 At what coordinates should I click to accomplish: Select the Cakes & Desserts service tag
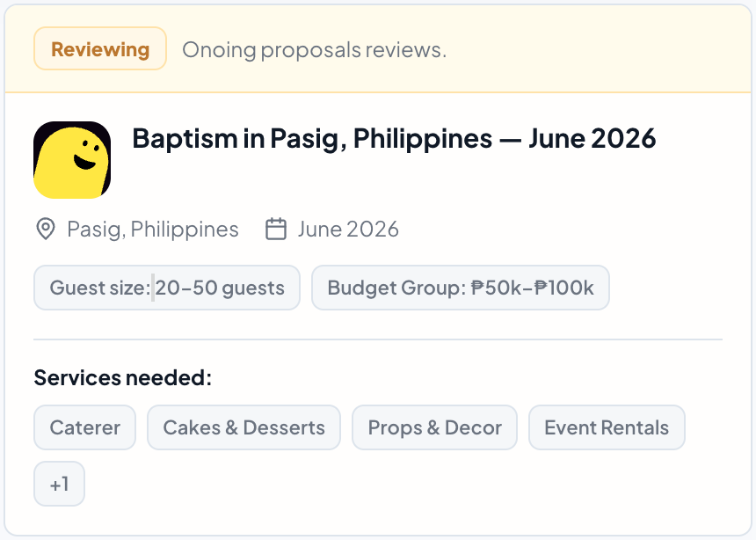pos(244,427)
